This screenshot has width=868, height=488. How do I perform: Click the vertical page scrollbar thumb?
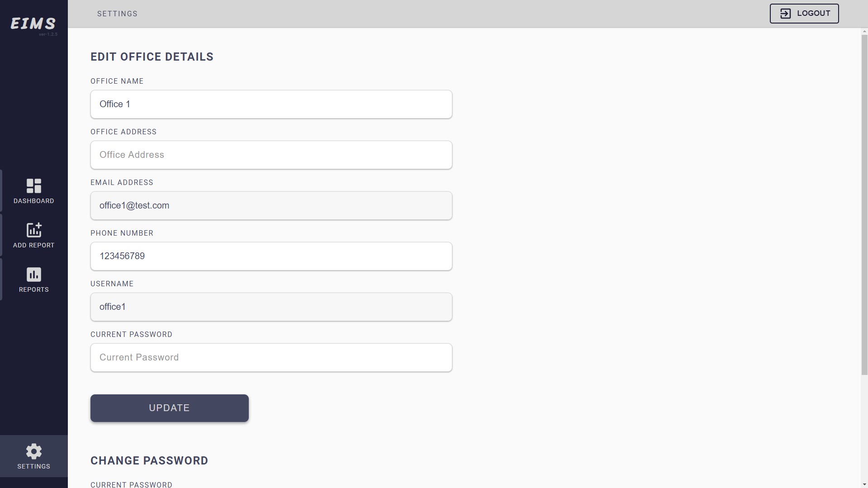tap(864, 204)
